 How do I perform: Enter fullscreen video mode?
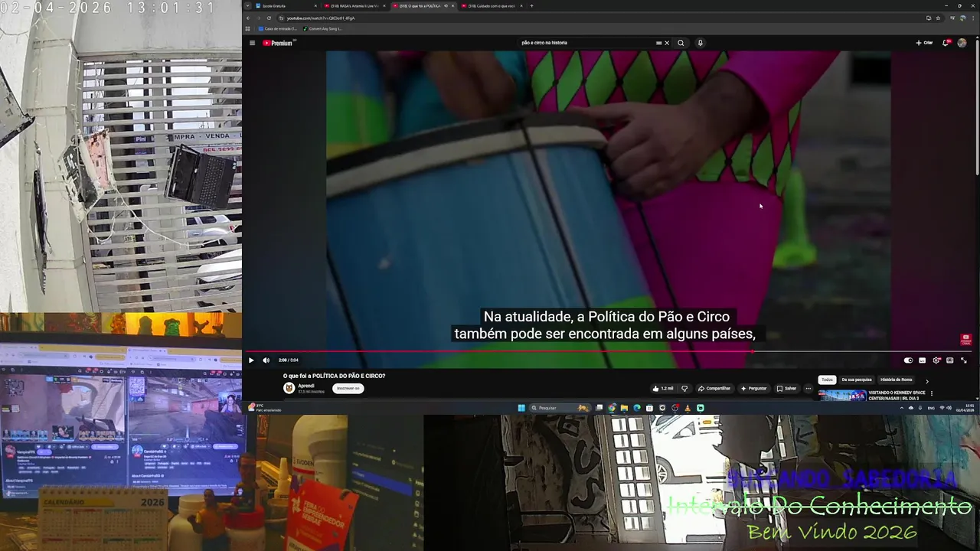click(x=964, y=360)
